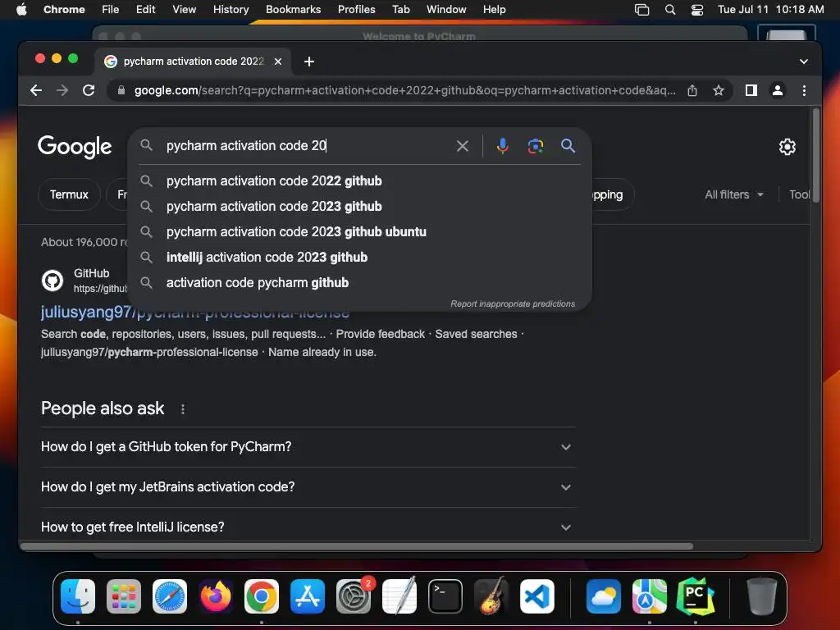Open the All filters dropdown
Screen dimensions: 840x630
pyautogui.click(x=734, y=194)
